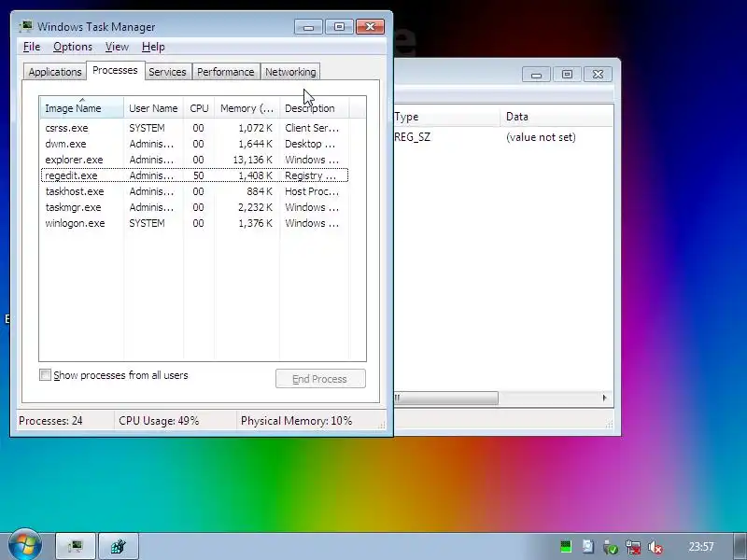Sort by Image Name column header

[x=82, y=108]
